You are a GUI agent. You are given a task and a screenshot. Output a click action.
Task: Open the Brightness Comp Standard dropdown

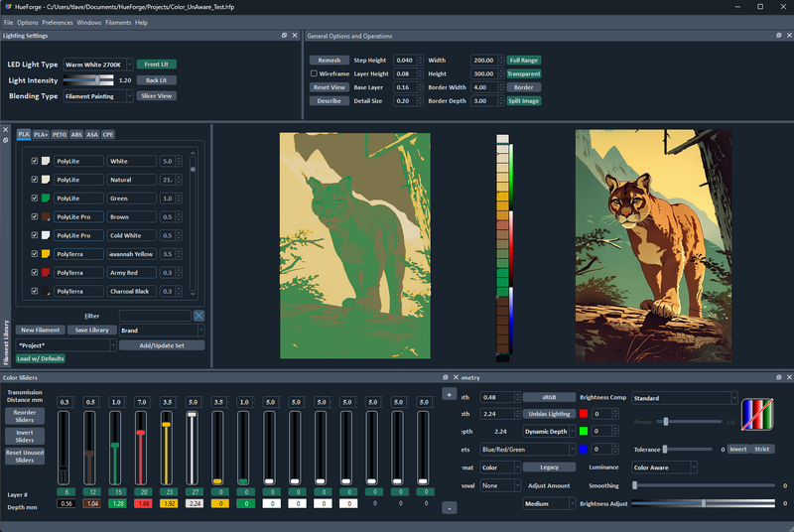685,398
